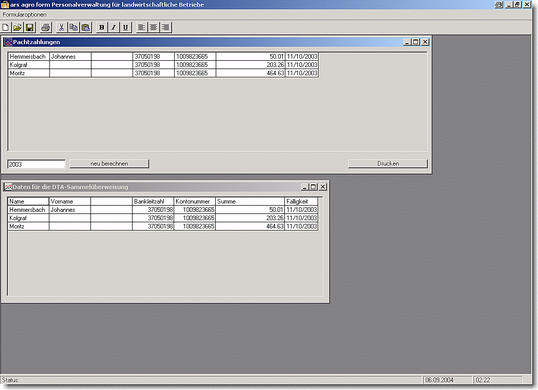Toggle Bold formatting
538x390 pixels.
[x=102, y=27]
